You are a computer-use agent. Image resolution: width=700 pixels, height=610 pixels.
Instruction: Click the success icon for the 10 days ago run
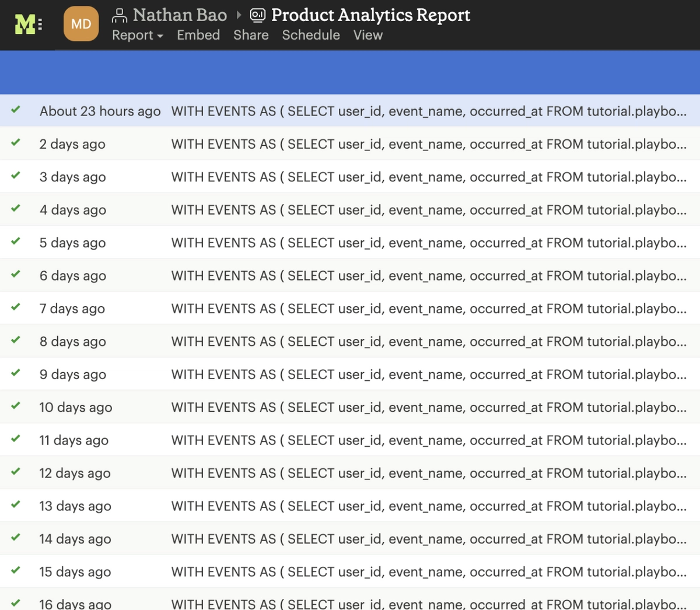tap(16, 407)
